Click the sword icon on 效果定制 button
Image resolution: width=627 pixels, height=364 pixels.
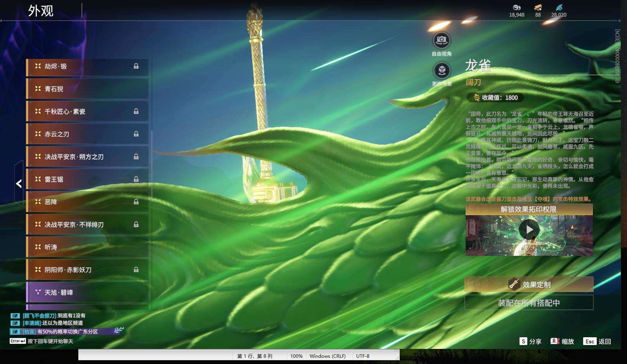514,284
